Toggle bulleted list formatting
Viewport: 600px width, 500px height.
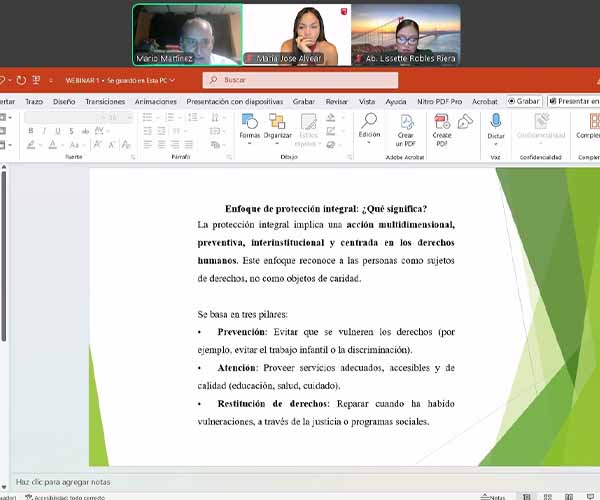click(x=148, y=117)
